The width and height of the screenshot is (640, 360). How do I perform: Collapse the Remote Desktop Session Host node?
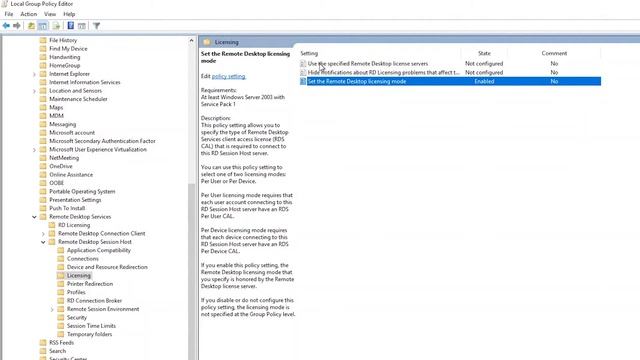43,242
